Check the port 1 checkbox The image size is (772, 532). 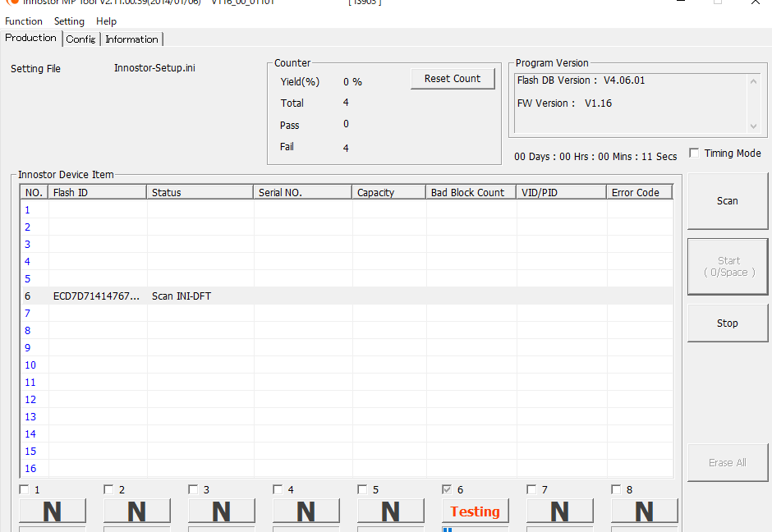24,489
